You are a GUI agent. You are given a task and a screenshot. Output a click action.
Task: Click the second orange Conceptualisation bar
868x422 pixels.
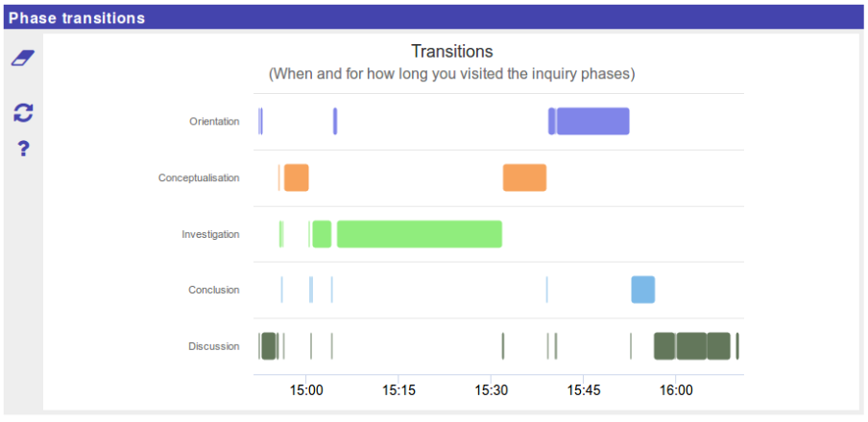(524, 177)
